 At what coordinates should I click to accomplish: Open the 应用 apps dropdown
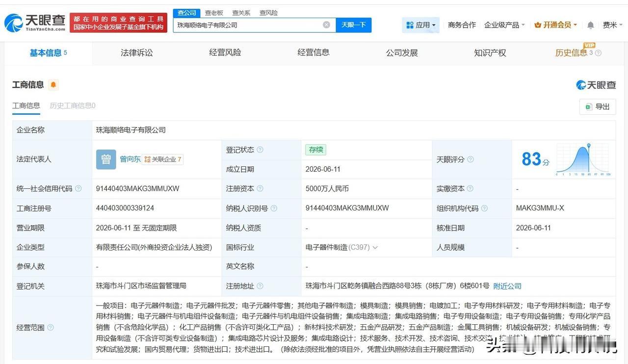(x=421, y=25)
